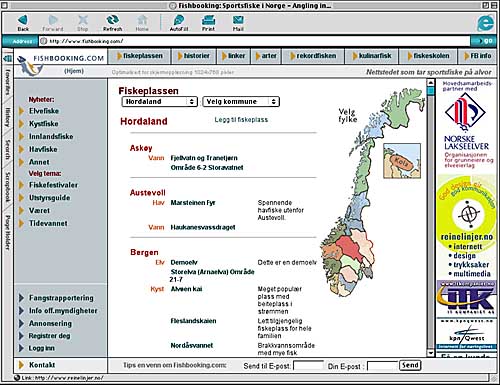Screen dimensions: 500x385
Task: Click the reinelinjer.no banner ad
Action: [x=466, y=227]
